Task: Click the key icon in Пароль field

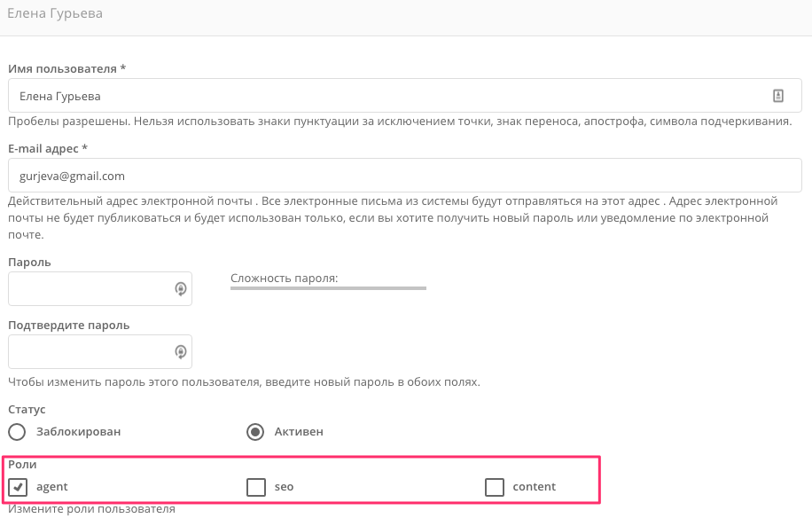Action: [x=180, y=288]
